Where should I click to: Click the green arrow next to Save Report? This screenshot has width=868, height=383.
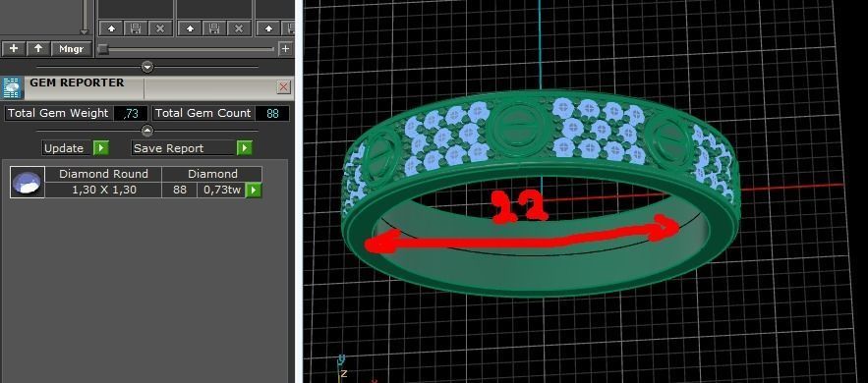[x=245, y=148]
